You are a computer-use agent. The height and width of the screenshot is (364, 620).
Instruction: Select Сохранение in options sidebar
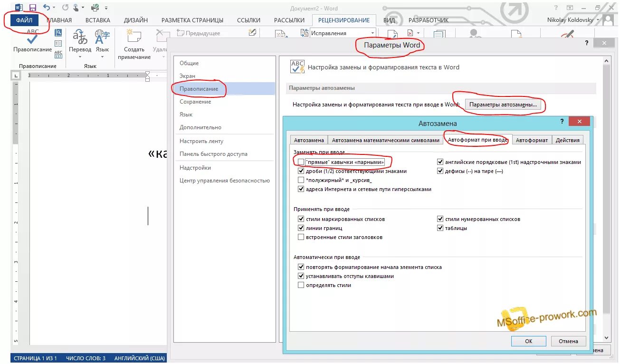195,102
